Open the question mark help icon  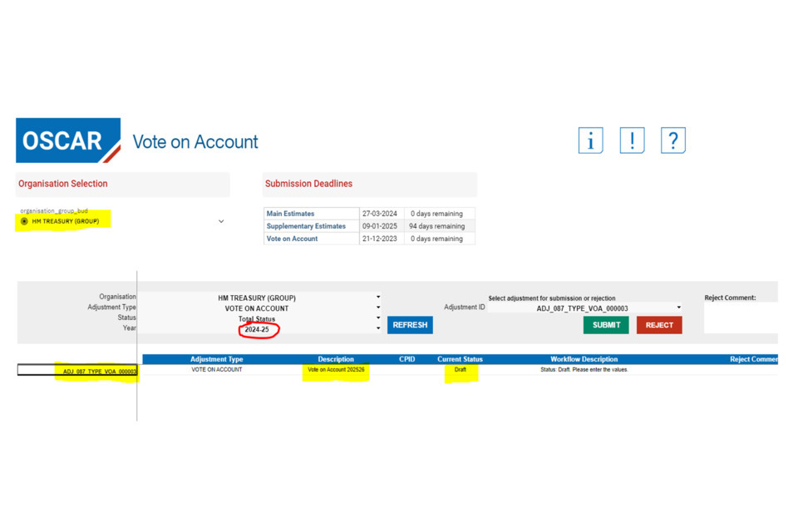click(x=672, y=140)
